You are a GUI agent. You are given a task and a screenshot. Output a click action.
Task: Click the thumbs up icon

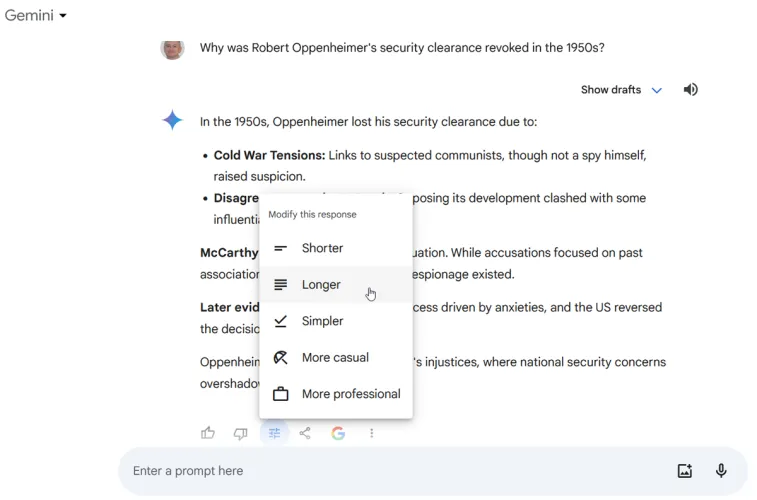(208, 433)
